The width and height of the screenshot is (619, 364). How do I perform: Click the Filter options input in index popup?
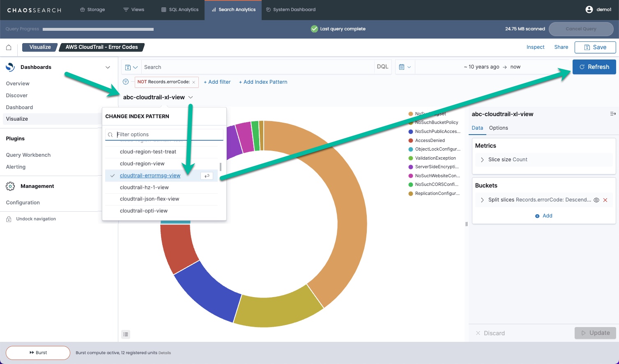point(164,135)
